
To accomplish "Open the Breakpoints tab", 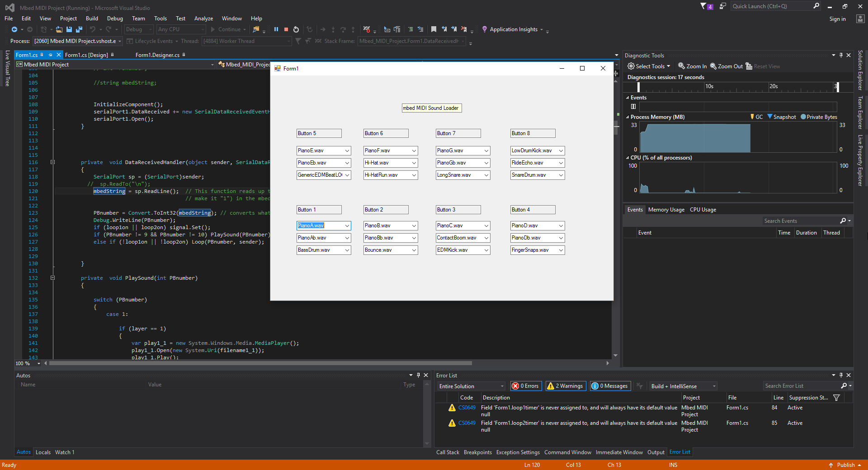I will [477, 452].
